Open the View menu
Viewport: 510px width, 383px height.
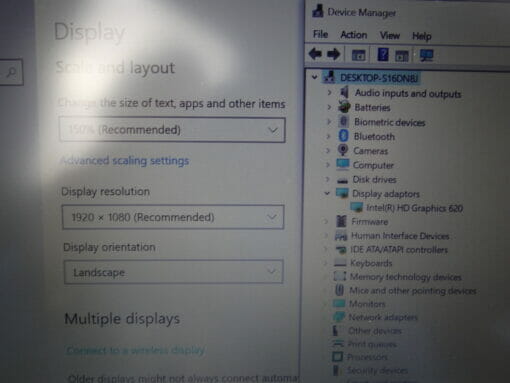pos(390,35)
